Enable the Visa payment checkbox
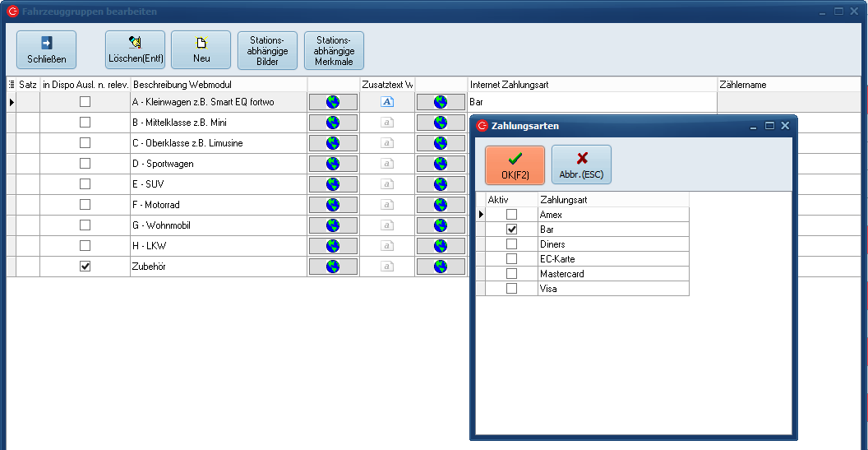Image resolution: width=868 pixels, height=450 pixels. point(511,289)
